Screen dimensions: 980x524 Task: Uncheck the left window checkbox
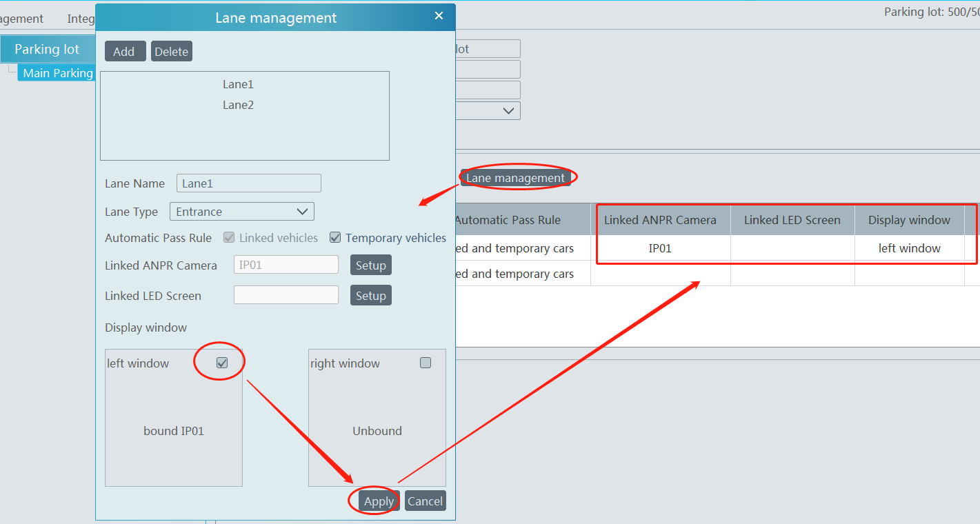(222, 363)
